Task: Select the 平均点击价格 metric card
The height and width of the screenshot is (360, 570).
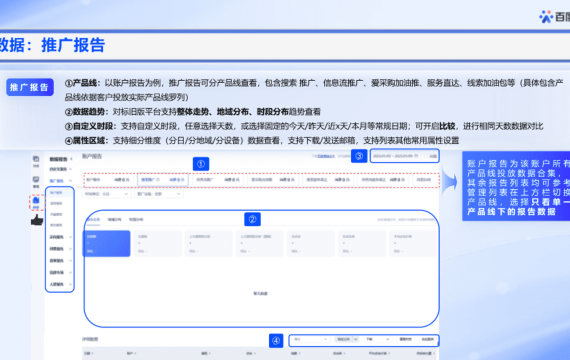Action: point(413,244)
